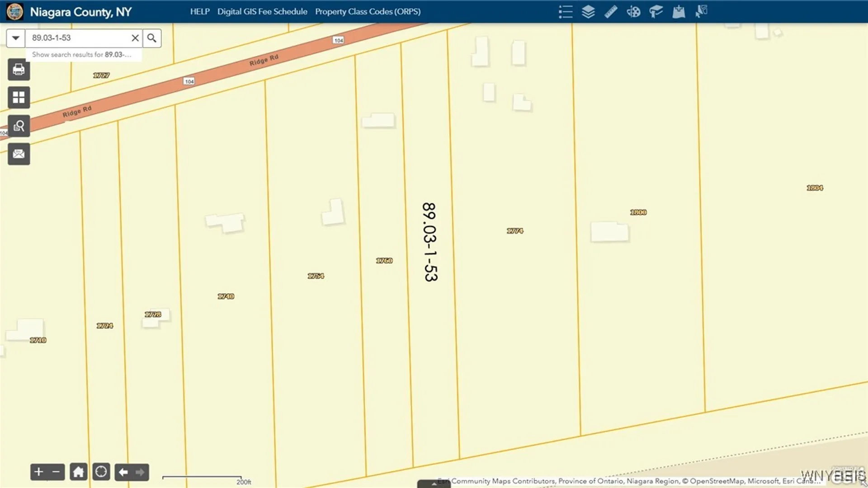Click the Add Data icon
The height and width of the screenshot is (488, 868).
tap(678, 12)
